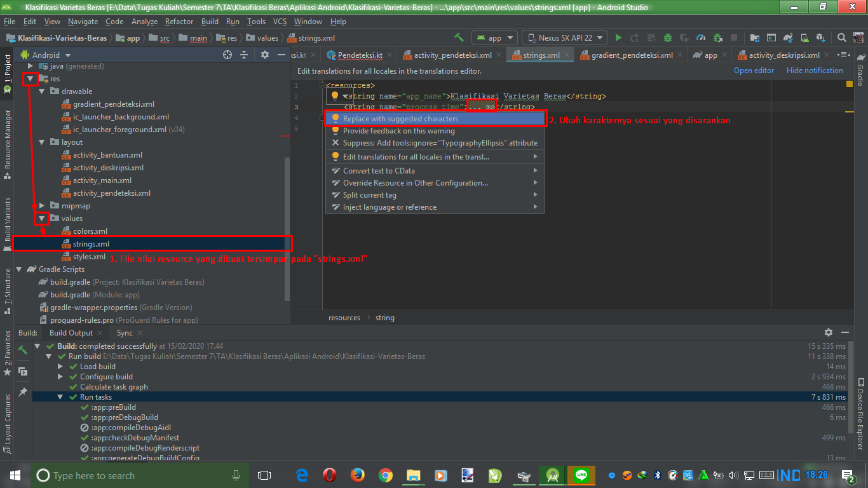The height and width of the screenshot is (488, 868).
Task: Switch to the Sync tab
Action: [125, 332]
